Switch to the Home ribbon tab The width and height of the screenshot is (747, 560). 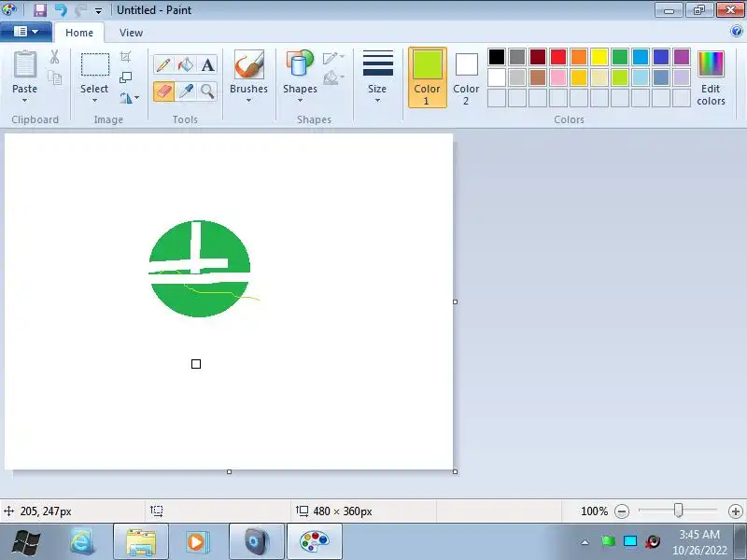click(79, 33)
